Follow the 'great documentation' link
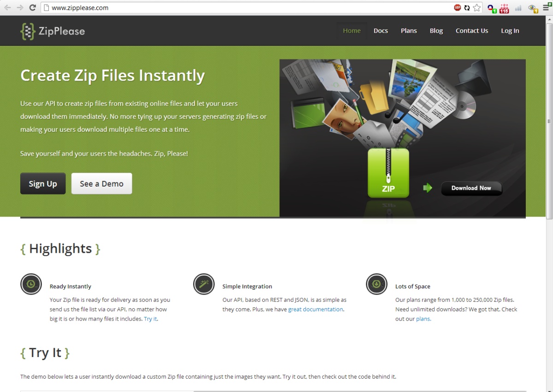The width and height of the screenshot is (553, 392). click(316, 309)
